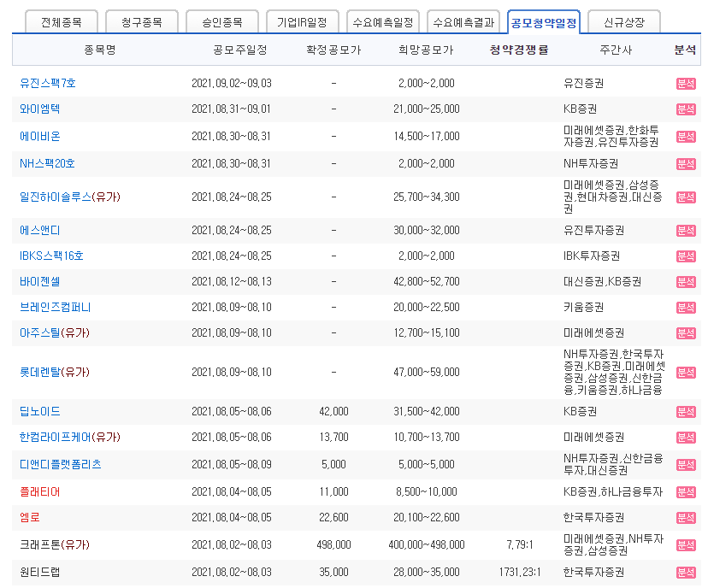Click underwriter 키움증권 for 브레인즈컴퍼니
708x588 pixels.
(583, 308)
